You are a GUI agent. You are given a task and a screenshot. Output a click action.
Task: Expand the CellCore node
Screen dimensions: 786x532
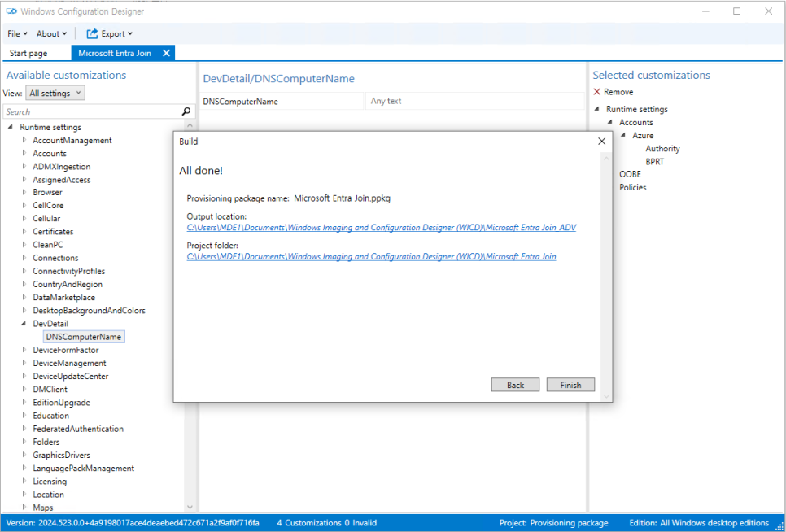(24, 205)
